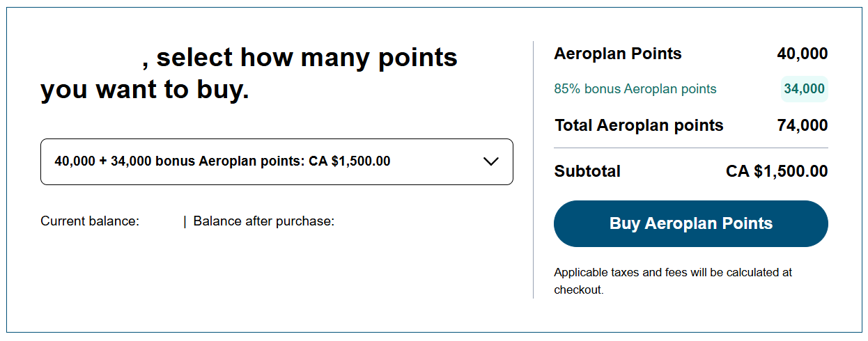Open the points selection dropdown by its text
This screenshot has width=868, height=341.
[x=222, y=161]
